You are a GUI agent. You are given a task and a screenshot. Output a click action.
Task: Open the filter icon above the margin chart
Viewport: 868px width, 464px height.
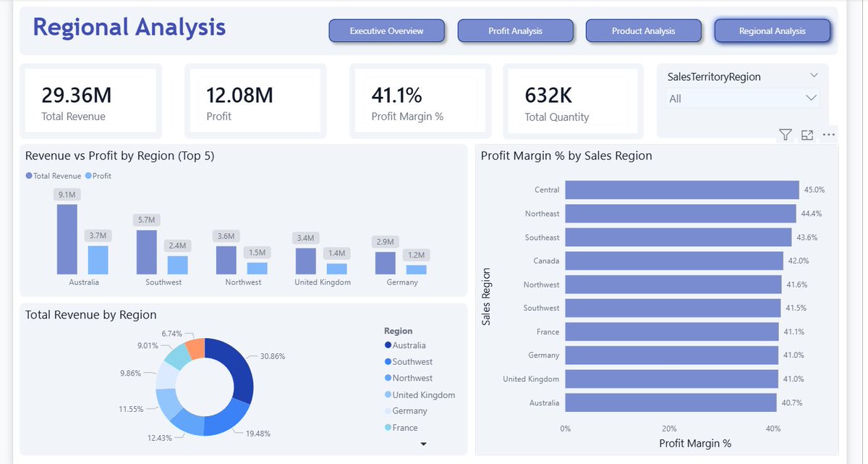click(786, 135)
